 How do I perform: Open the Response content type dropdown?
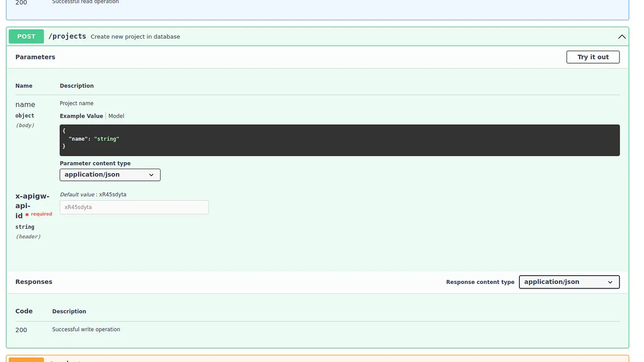click(569, 282)
